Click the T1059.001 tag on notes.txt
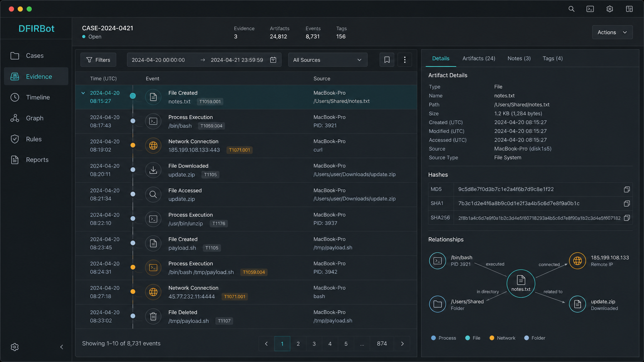 [x=210, y=102]
